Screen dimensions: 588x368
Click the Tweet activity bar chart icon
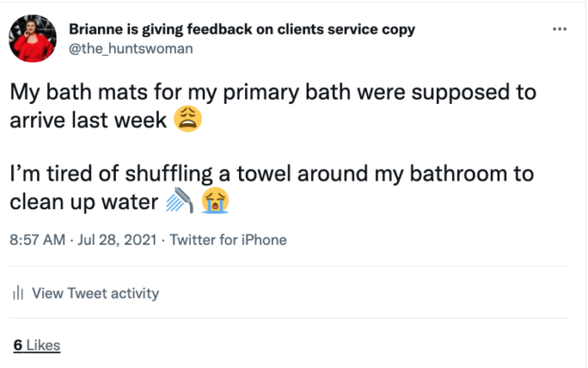[x=17, y=294]
